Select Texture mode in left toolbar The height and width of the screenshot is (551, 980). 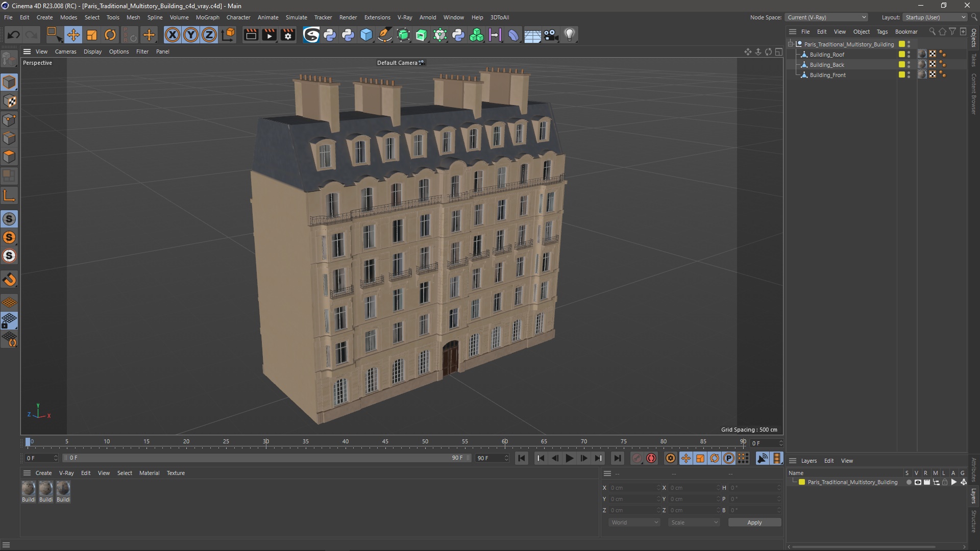tap(9, 101)
